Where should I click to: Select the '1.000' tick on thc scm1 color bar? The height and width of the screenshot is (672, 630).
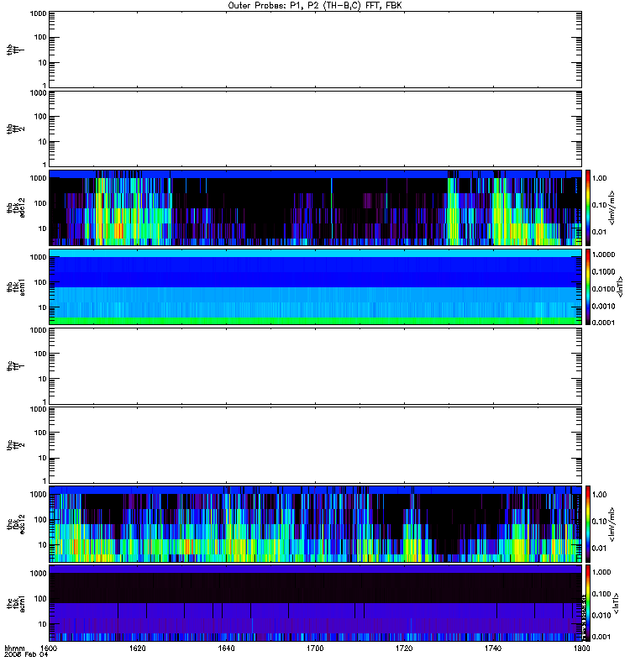click(x=601, y=572)
